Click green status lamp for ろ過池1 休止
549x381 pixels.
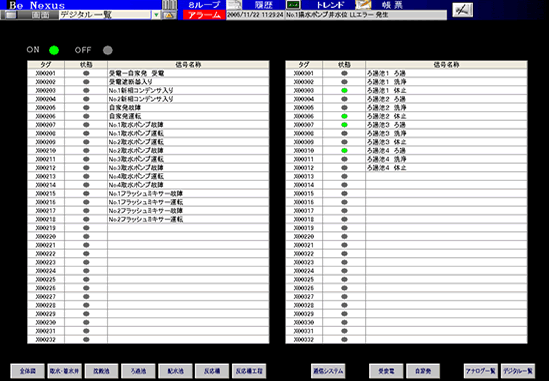pos(344,90)
